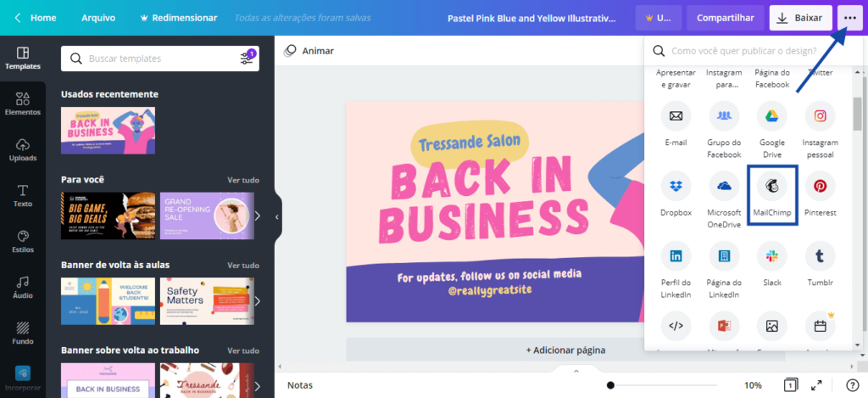868x398 pixels.
Task: Select the calendar schedule icon option
Action: [x=821, y=326]
